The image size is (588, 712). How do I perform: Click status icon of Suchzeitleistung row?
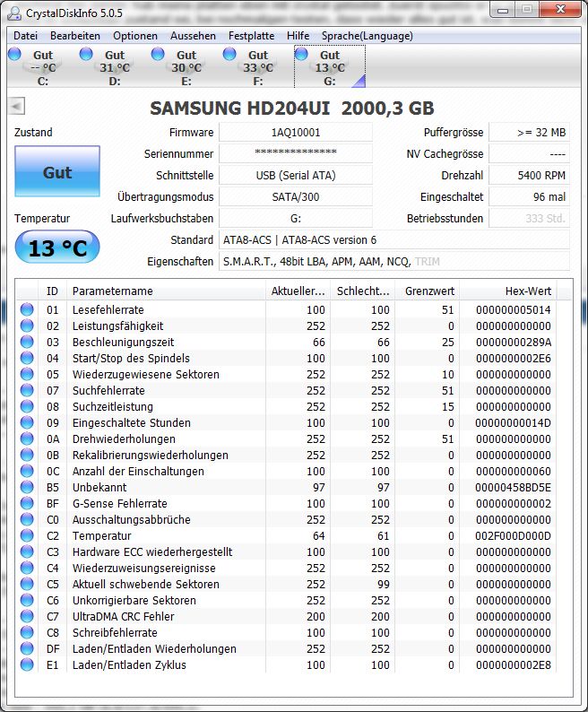tap(27, 406)
